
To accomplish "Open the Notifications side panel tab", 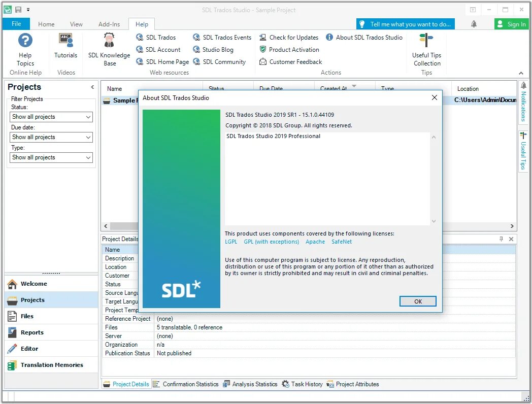I will (x=523, y=103).
